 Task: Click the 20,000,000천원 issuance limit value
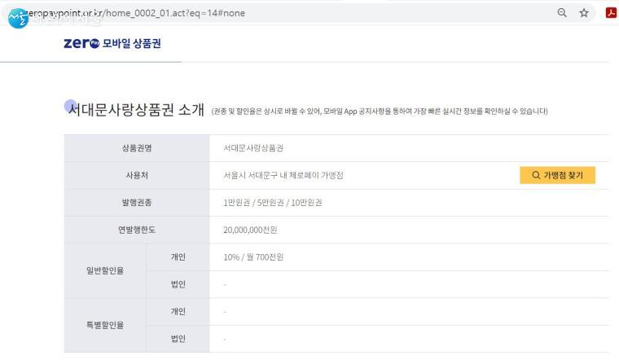click(251, 230)
